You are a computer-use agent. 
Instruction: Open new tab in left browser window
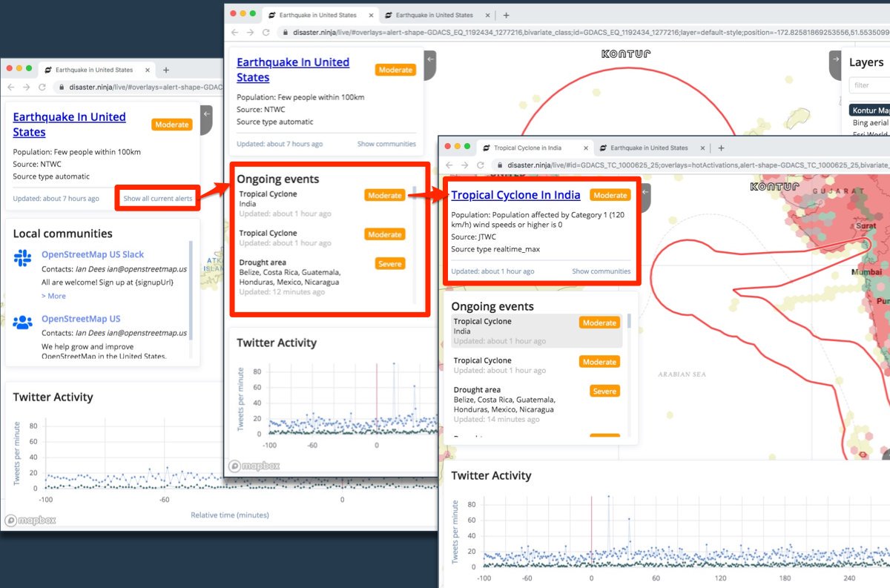pyautogui.click(x=166, y=70)
